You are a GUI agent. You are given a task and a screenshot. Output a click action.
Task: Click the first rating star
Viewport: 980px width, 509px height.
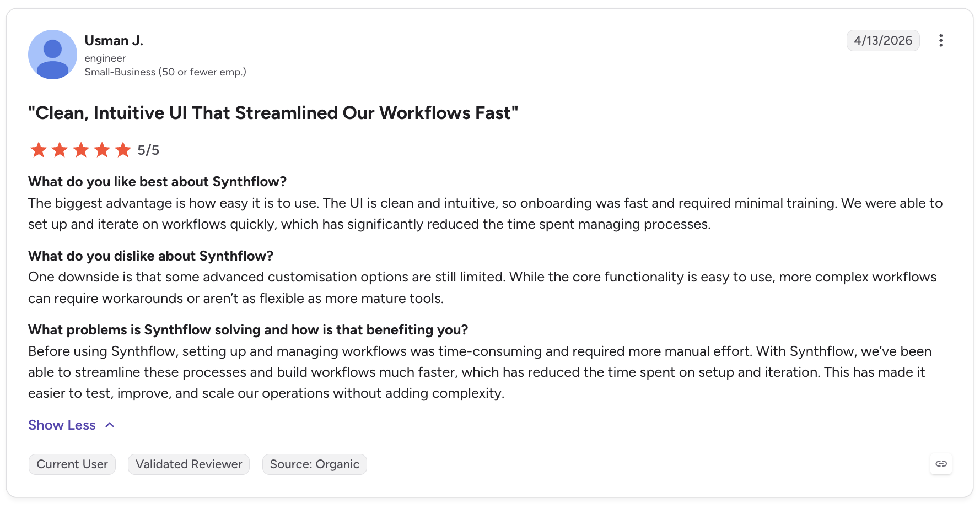point(39,150)
